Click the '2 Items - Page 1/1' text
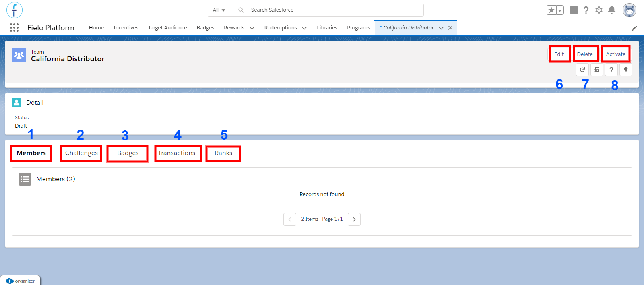644x285 pixels. point(322,219)
